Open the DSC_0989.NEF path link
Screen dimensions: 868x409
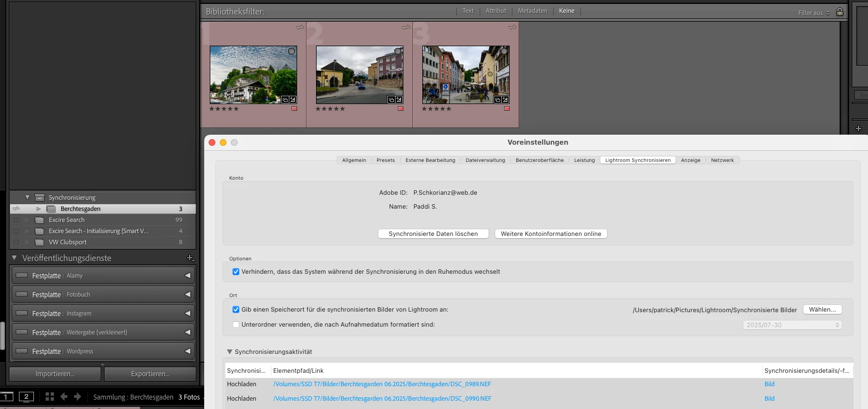382,384
